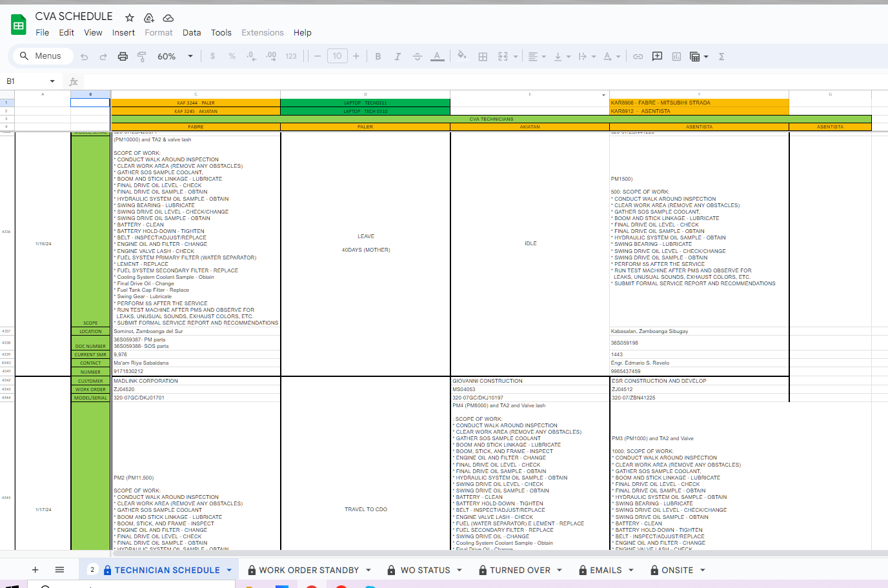Image resolution: width=888 pixels, height=588 pixels.
Task: Activate the paint format roller tool
Action: (142, 57)
